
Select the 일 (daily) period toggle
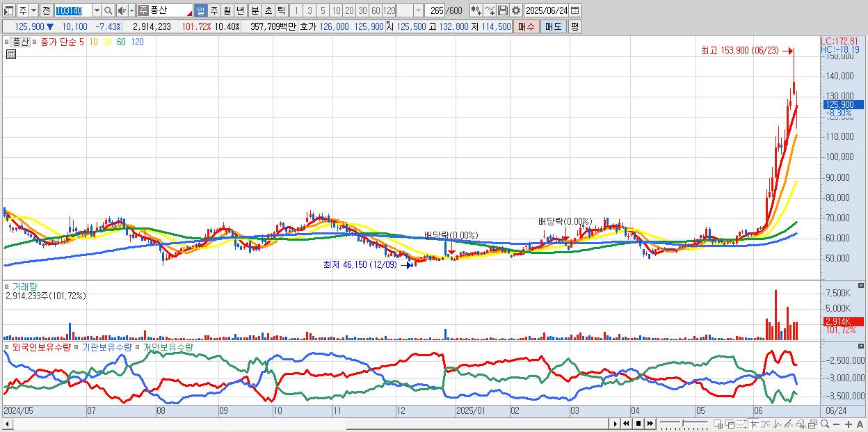(x=200, y=10)
